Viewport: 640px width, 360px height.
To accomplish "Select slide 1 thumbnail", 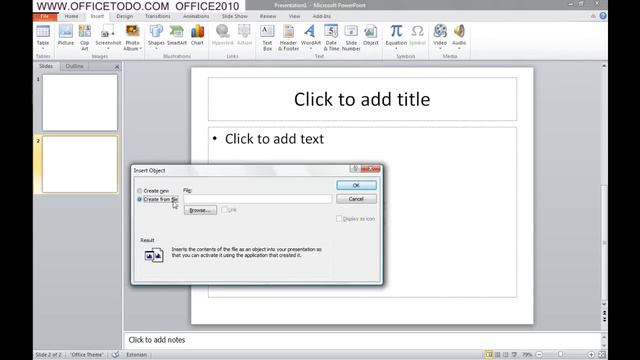I will point(80,102).
